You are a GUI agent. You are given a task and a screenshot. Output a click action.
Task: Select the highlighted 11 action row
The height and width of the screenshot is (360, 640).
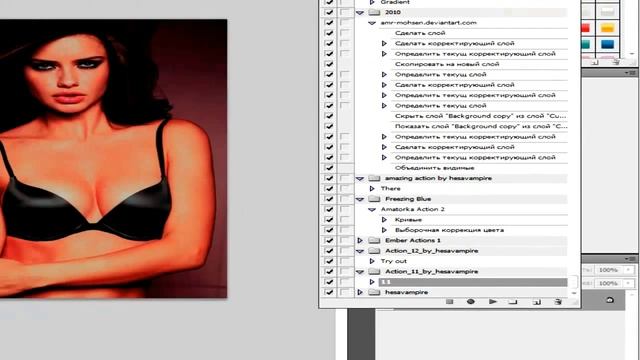(x=473, y=282)
